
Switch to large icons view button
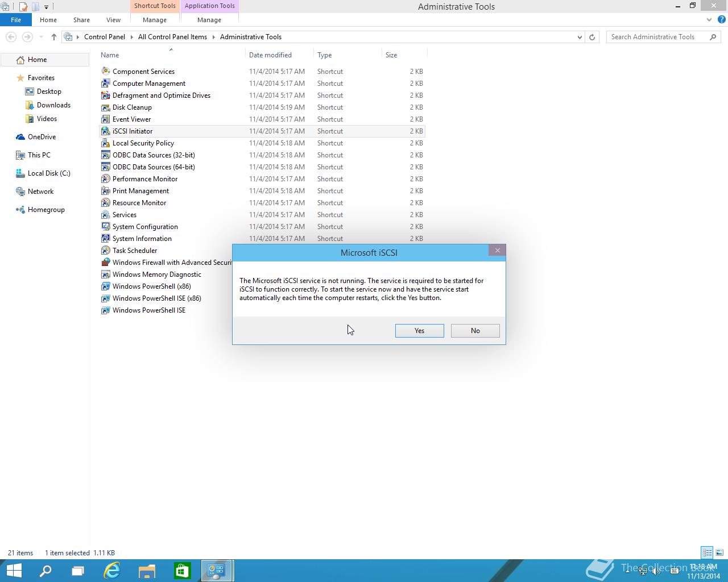[x=719, y=552]
